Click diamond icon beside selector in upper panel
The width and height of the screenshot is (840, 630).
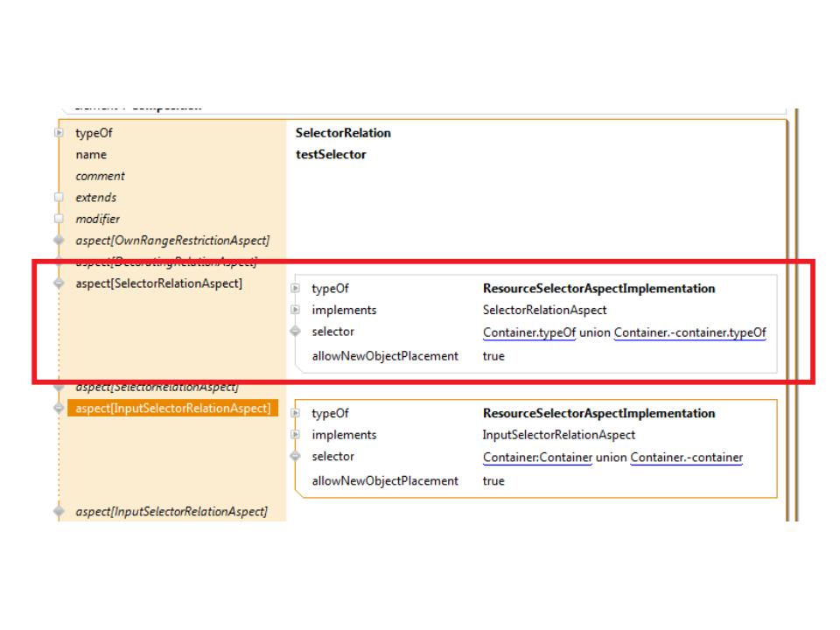click(295, 332)
